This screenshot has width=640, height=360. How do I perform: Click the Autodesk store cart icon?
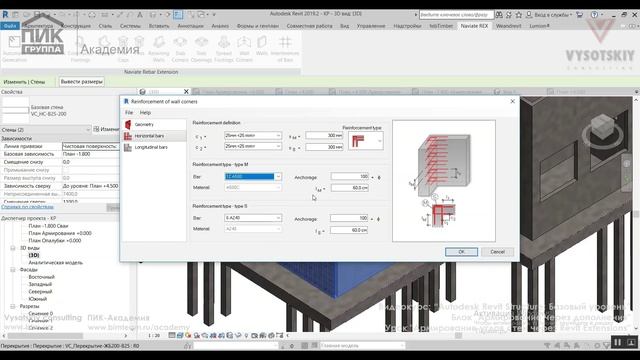[x=579, y=15]
